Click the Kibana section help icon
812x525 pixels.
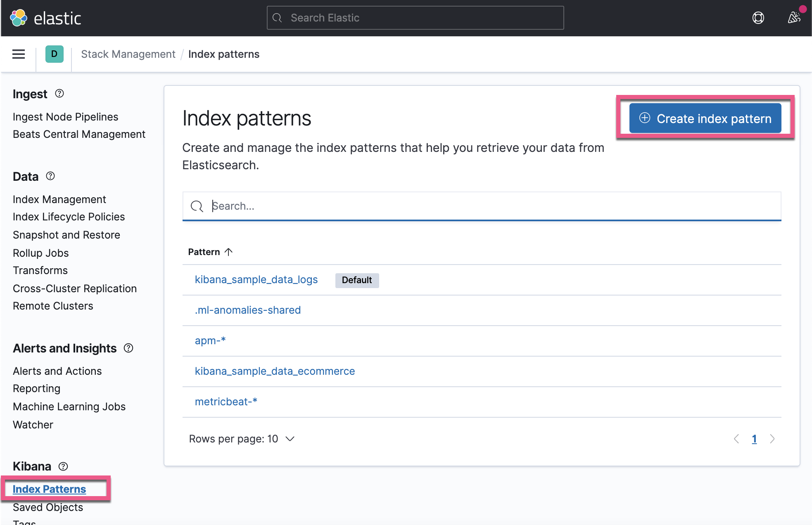pos(63,466)
